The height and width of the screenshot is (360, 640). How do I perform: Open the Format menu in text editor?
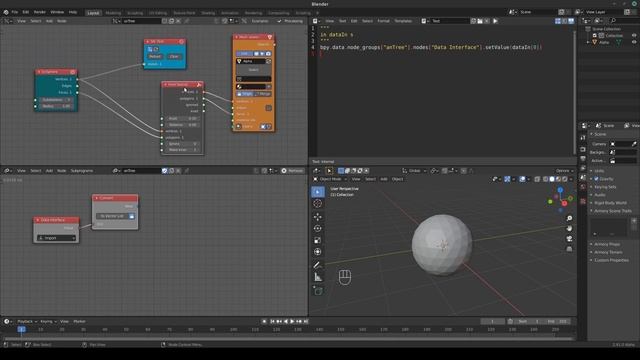[383, 21]
